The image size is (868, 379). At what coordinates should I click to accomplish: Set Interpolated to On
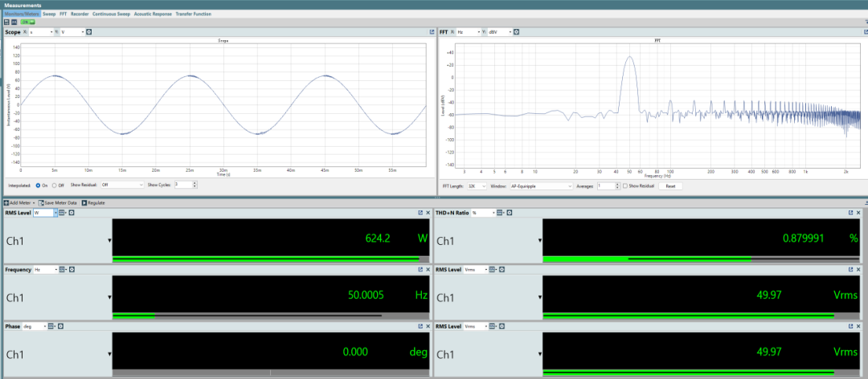click(x=38, y=185)
